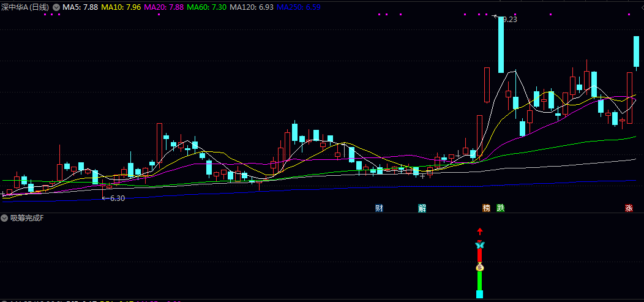The height and width of the screenshot is (302, 644).
Task: Click the red 涨 event marker
Action: (x=629, y=208)
